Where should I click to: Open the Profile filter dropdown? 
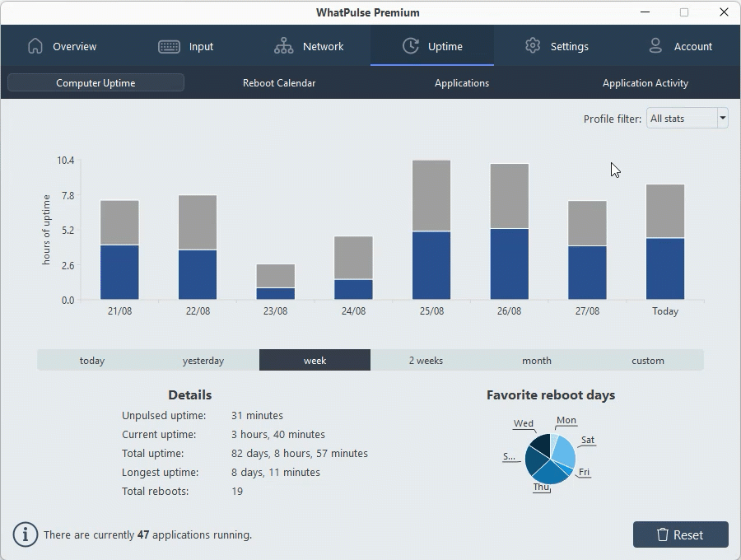pos(686,118)
